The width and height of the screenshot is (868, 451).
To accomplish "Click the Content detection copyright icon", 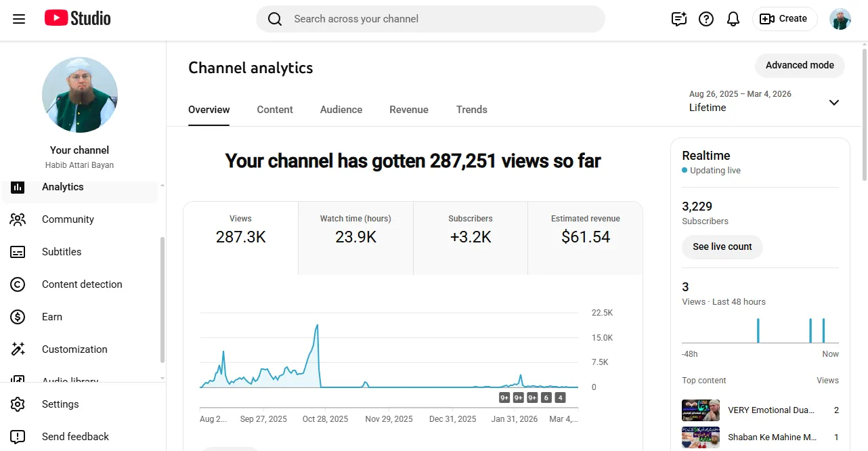I will (18, 284).
